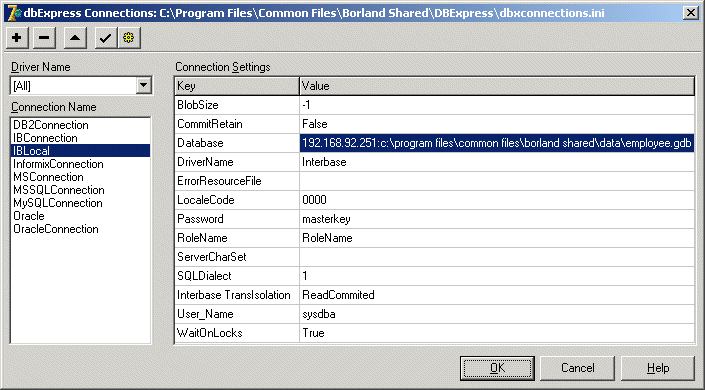The height and width of the screenshot is (390, 705).
Task: Click the plus icon to add a connection
Action: coord(17,38)
